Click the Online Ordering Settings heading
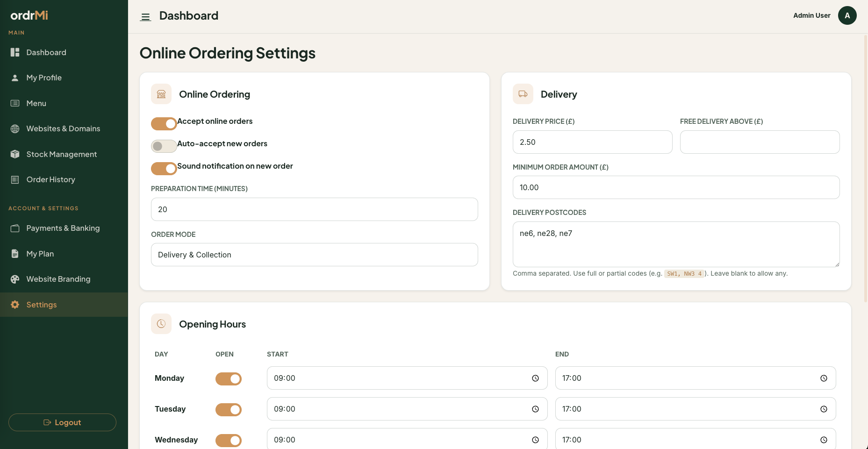Image resolution: width=868 pixels, height=449 pixels. point(228,53)
